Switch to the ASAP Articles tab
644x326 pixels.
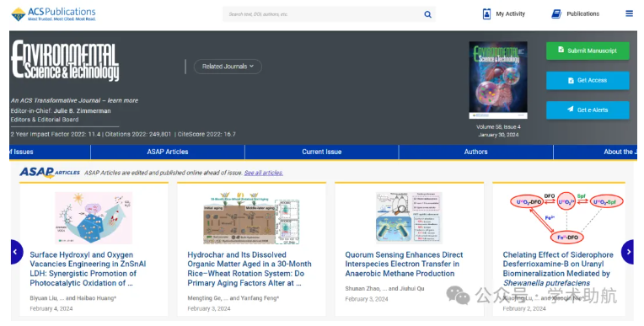(168, 152)
